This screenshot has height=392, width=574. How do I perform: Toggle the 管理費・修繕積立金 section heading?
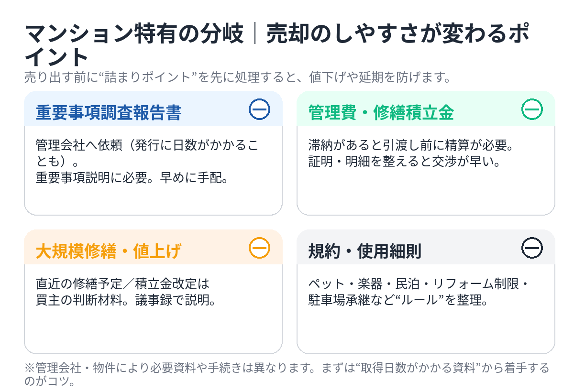point(381,113)
